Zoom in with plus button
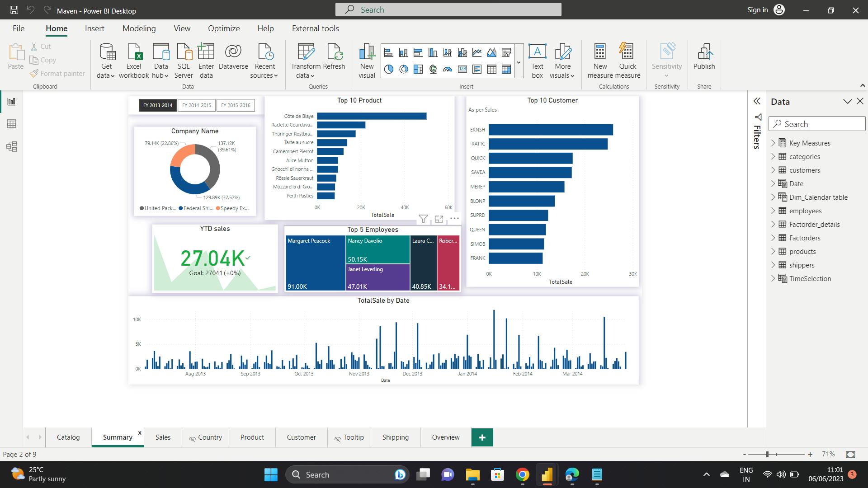 810,455
